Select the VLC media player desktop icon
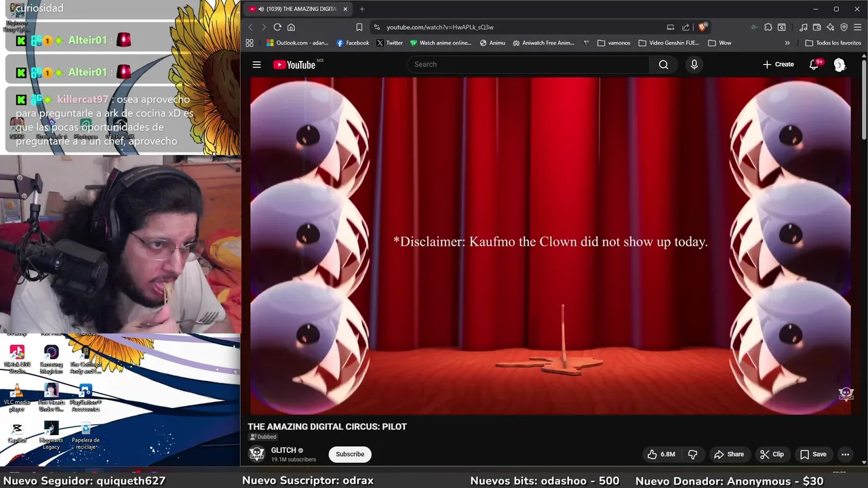Image resolution: width=868 pixels, height=488 pixels. (17, 398)
